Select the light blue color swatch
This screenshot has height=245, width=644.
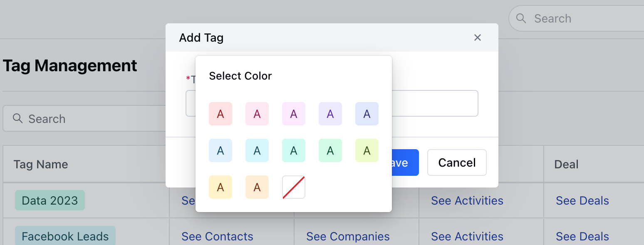220,150
